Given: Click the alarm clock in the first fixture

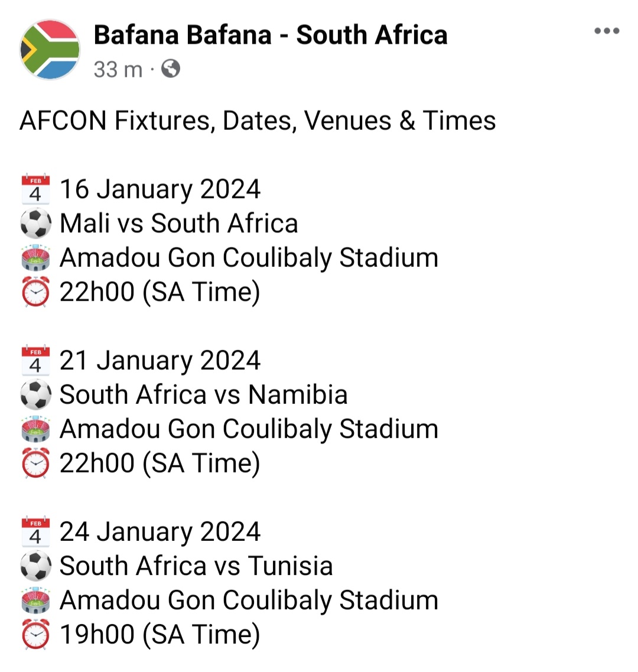Looking at the screenshot, I should coord(35,292).
